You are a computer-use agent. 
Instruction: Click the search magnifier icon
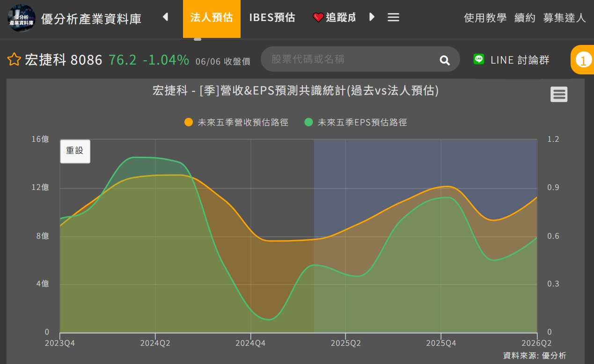(445, 60)
